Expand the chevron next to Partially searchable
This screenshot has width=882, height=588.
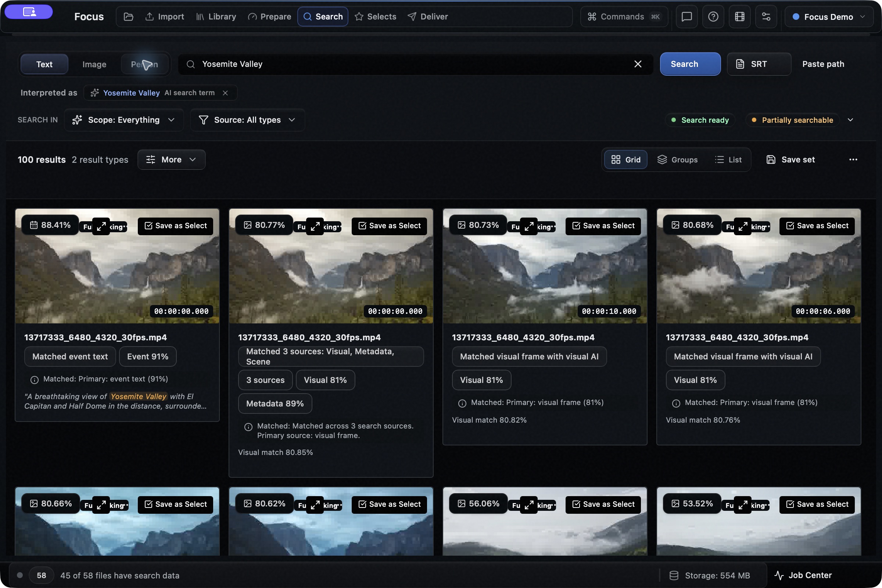850,120
